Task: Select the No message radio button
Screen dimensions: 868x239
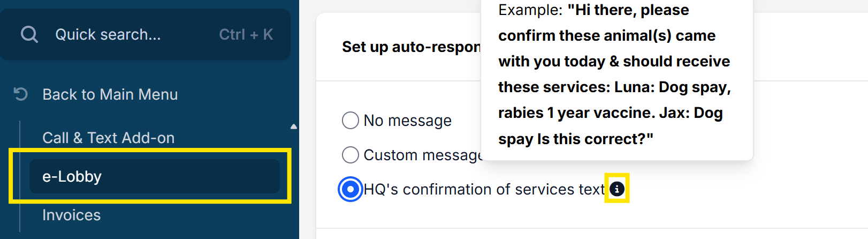Action: [x=351, y=121]
